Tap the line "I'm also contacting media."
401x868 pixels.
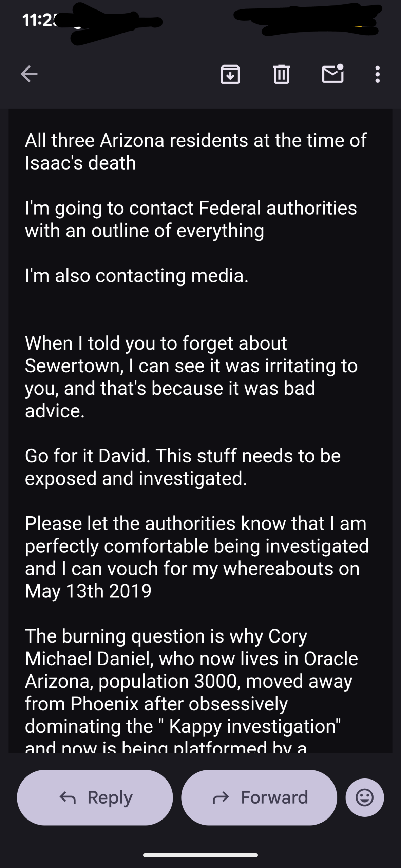click(137, 275)
